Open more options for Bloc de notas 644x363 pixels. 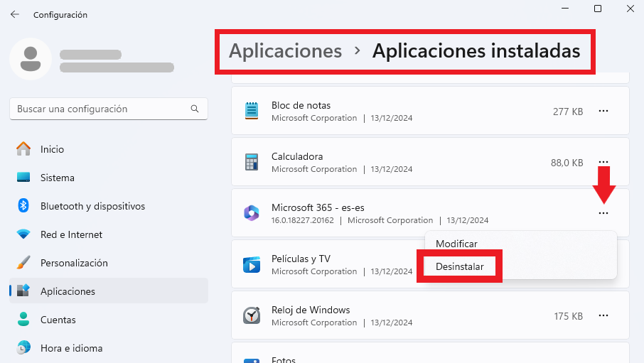603,111
